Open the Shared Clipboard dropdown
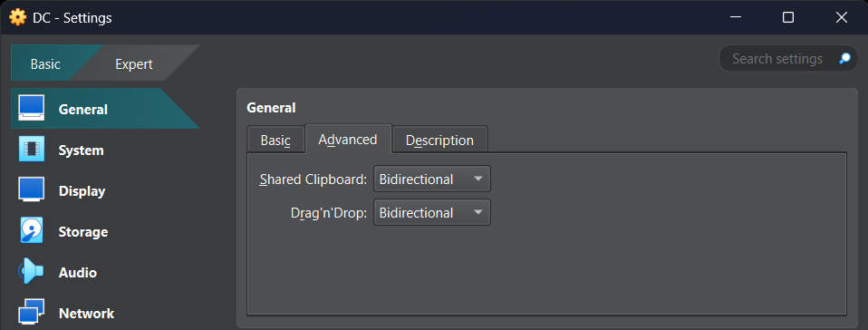 click(x=432, y=180)
